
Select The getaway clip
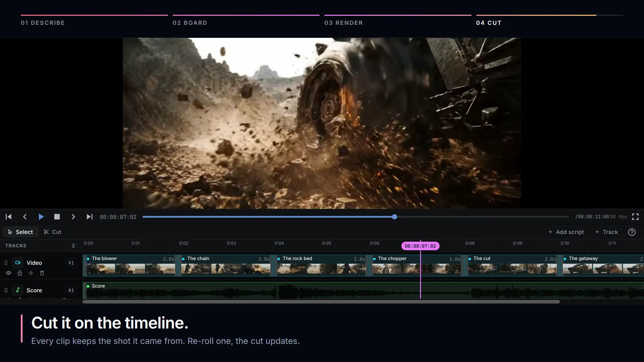602,265
